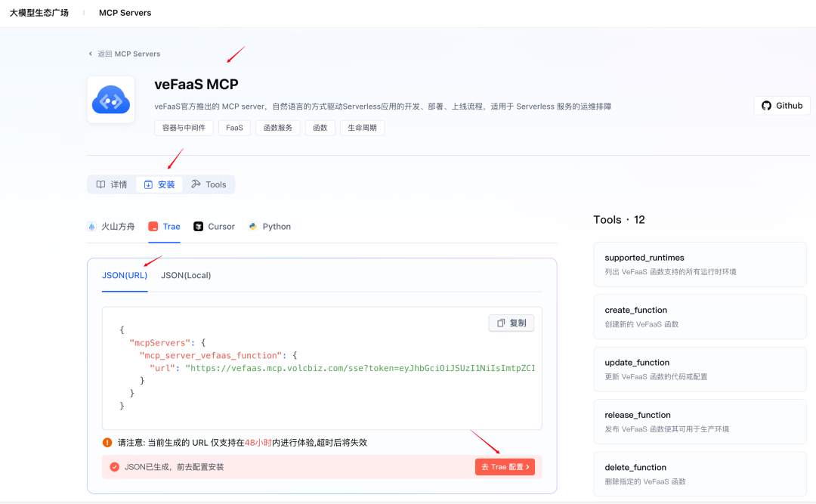Open the create_function tool card

coord(700,317)
